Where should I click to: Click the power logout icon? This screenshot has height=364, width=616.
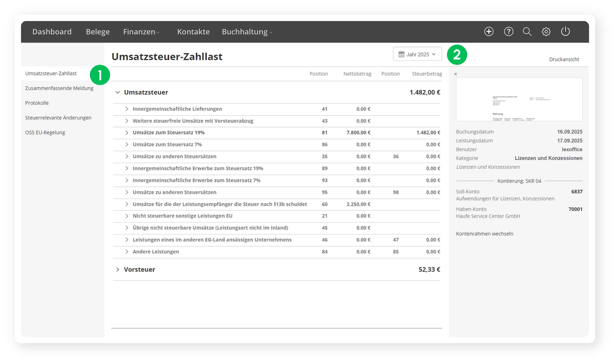[x=565, y=32]
